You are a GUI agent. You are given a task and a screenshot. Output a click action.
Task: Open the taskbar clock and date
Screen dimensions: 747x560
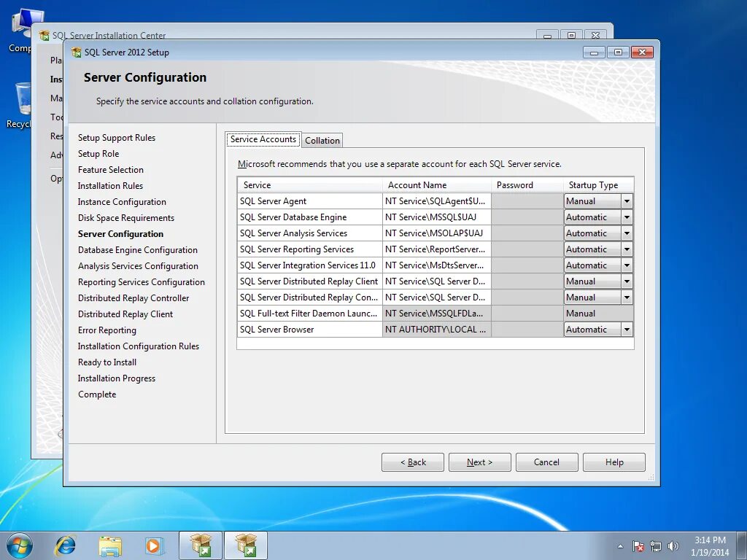[x=710, y=546]
